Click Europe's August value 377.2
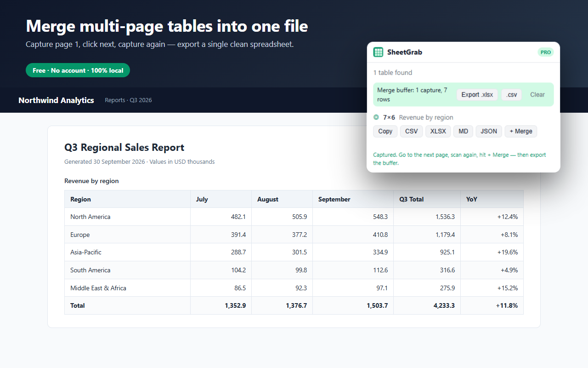This screenshot has height=368, width=588. pyautogui.click(x=300, y=235)
